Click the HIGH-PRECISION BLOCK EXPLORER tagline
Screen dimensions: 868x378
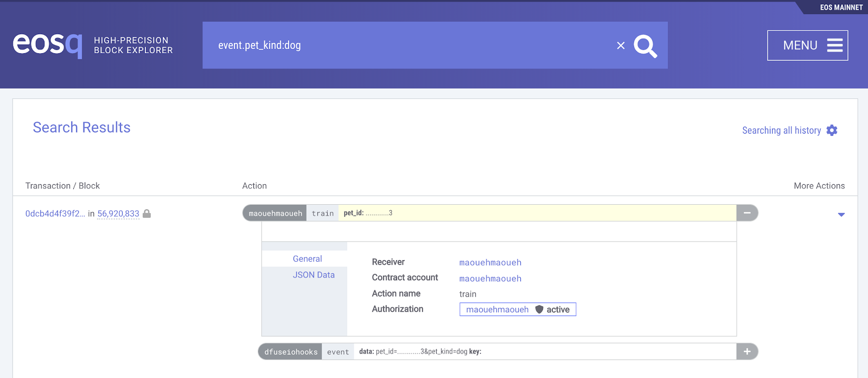point(133,45)
